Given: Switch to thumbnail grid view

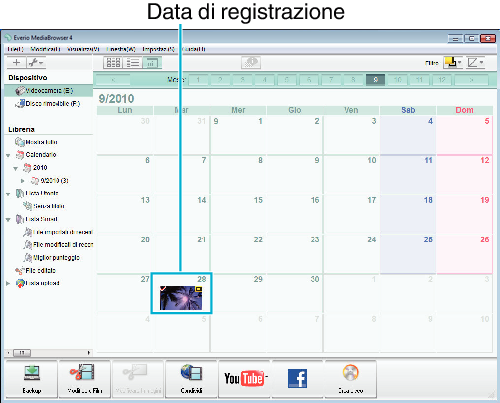Looking at the screenshot, I should (113, 63).
